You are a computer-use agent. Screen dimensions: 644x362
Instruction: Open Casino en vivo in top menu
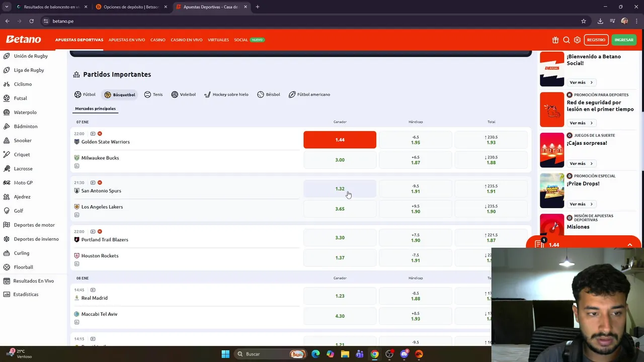point(187,40)
